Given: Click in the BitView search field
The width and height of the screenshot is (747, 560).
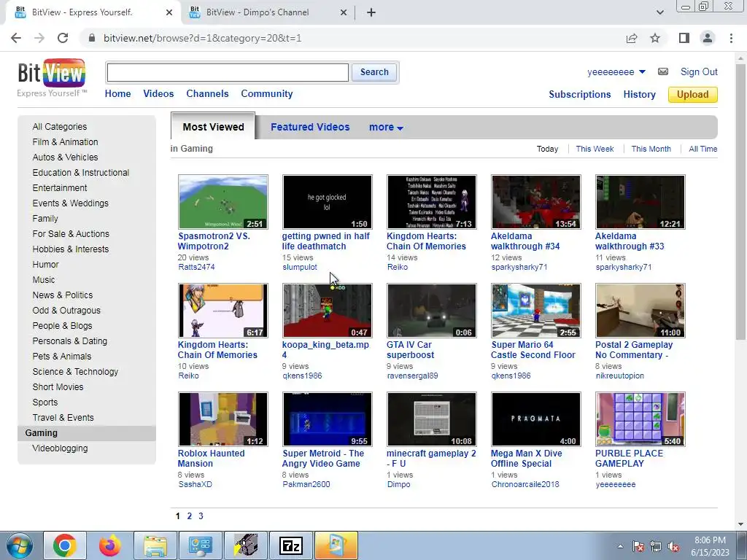Looking at the screenshot, I should [228, 72].
